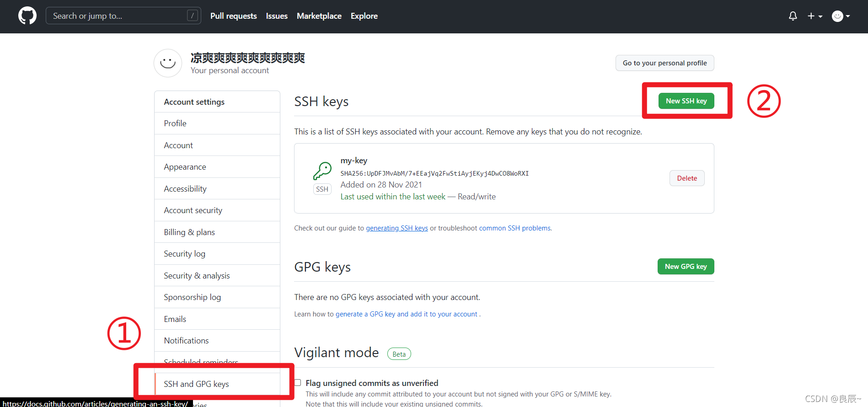Viewport: 868px width, 407px height.
Task: Check Flag unsigned commits as unverified
Action: tap(298, 383)
